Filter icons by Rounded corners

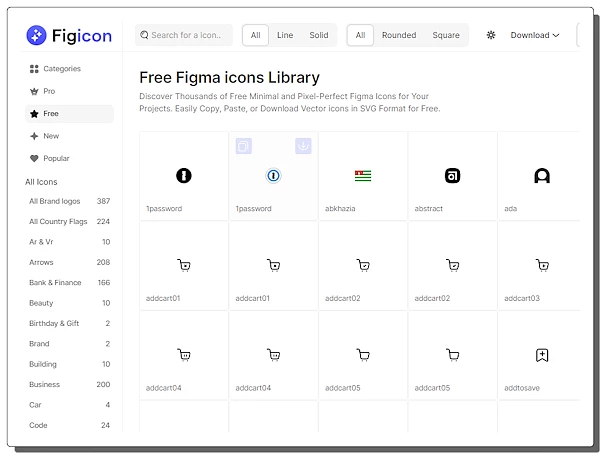[x=399, y=35]
